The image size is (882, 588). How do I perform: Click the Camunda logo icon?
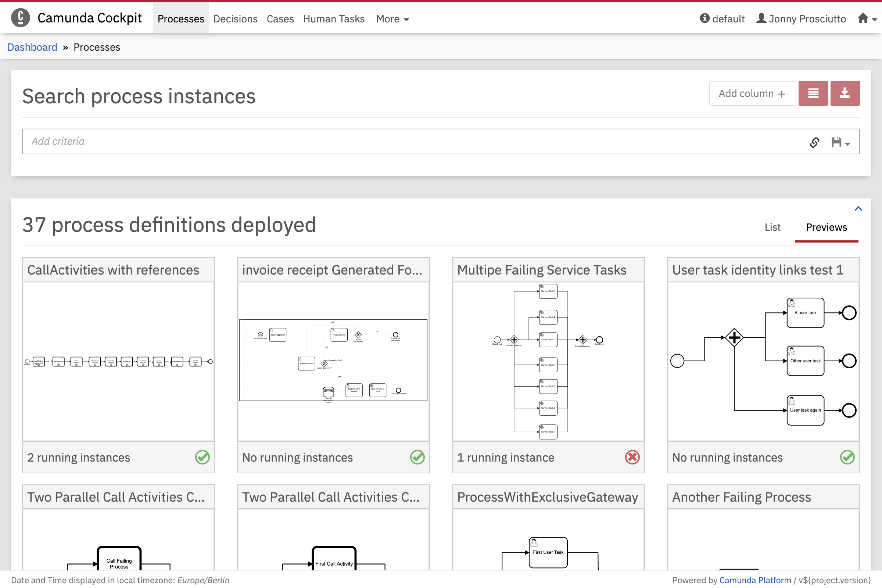[x=21, y=18]
